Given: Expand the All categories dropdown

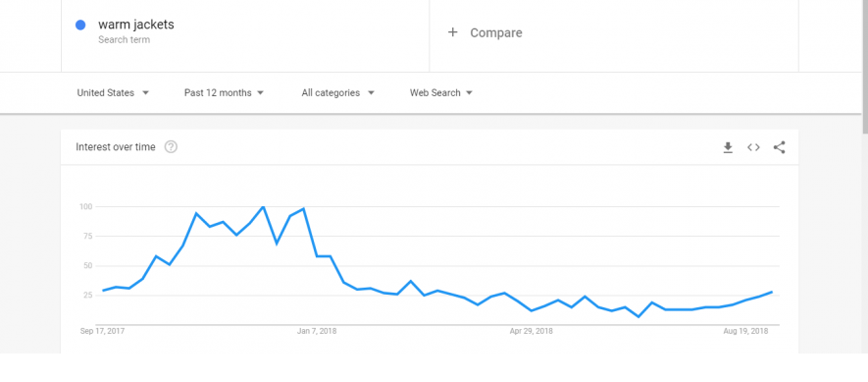Looking at the screenshot, I should click(x=338, y=93).
